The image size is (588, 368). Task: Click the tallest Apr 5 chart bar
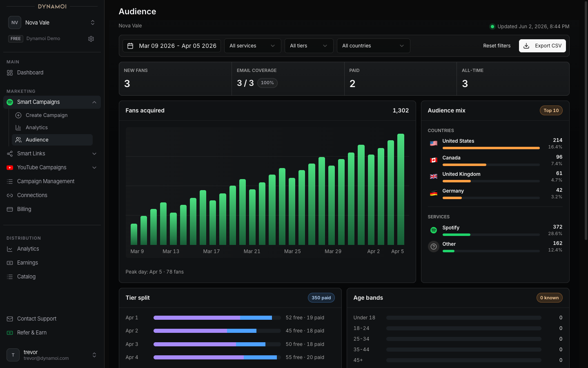pos(401,189)
